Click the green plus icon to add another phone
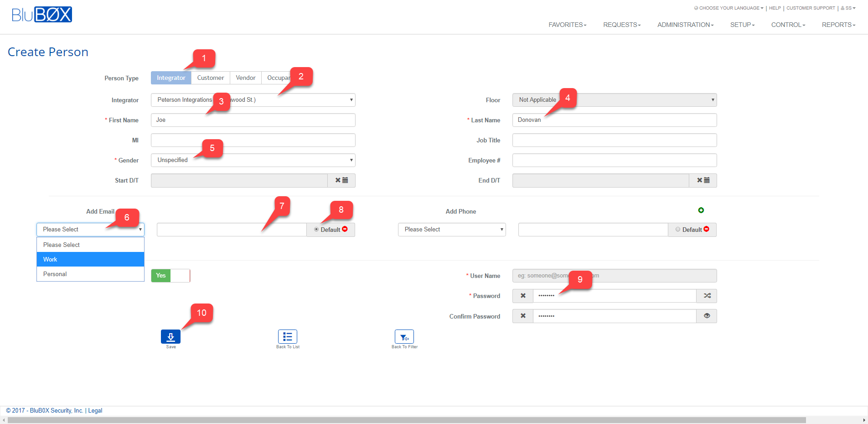Viewport: 868px width, 424px height. coord(701,210)
